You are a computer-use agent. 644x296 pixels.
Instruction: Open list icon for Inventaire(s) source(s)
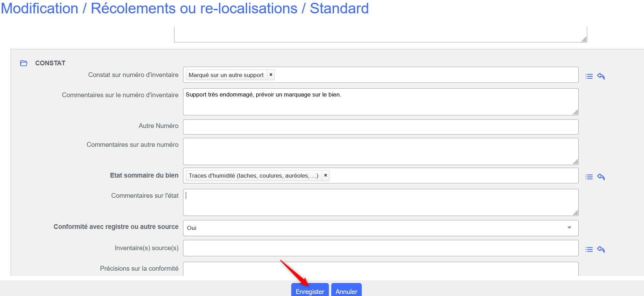click(589, 249)
